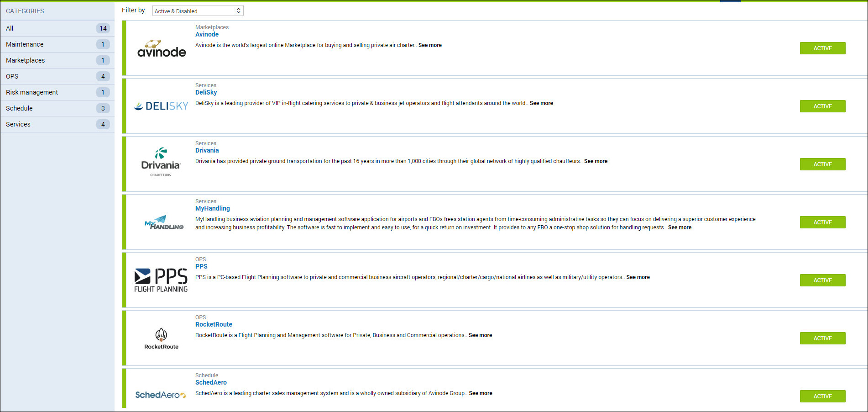The width and height of the screenshot is (868, 412).
Task: Open the SchedAero title link
Action: [211, 382]
